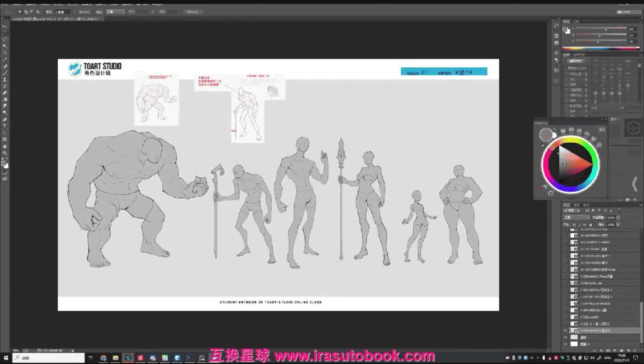Viewport: 644px width, 364px height.
Task: Select the Crop tool
Action: click(x=5, y=53)
